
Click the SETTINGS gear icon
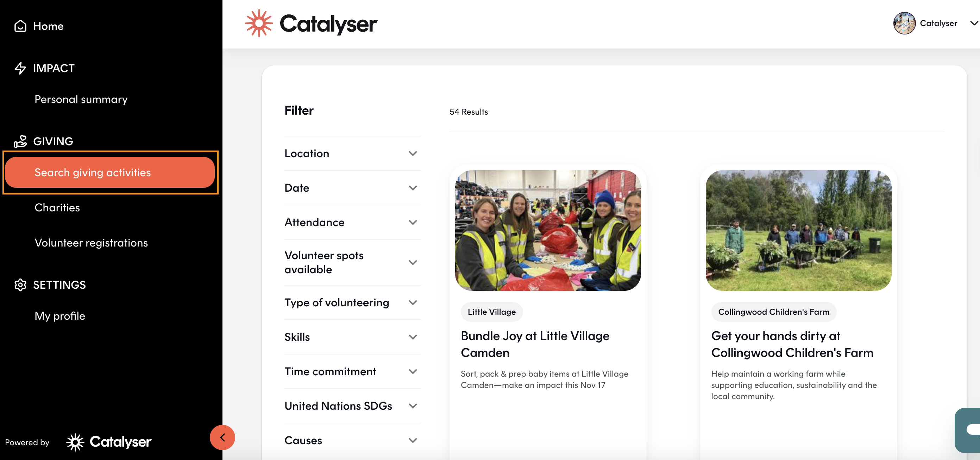click(x=20, y=285)
